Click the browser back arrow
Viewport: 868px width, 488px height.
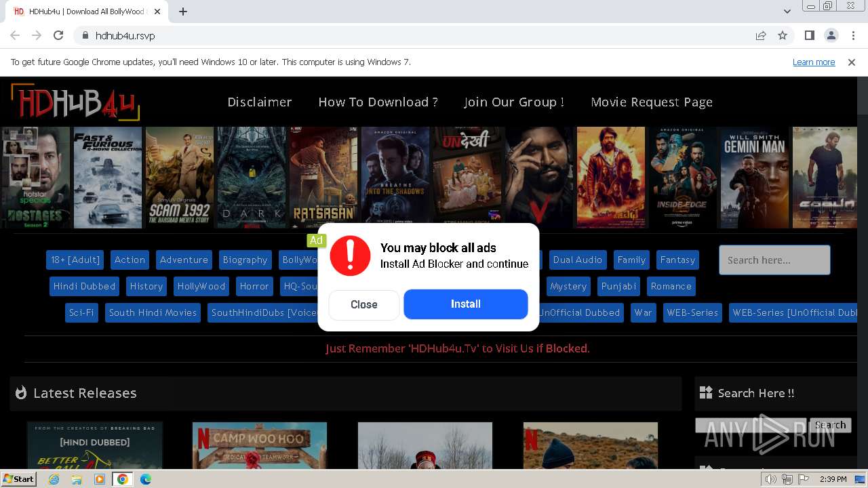click(x=15, y=35)
